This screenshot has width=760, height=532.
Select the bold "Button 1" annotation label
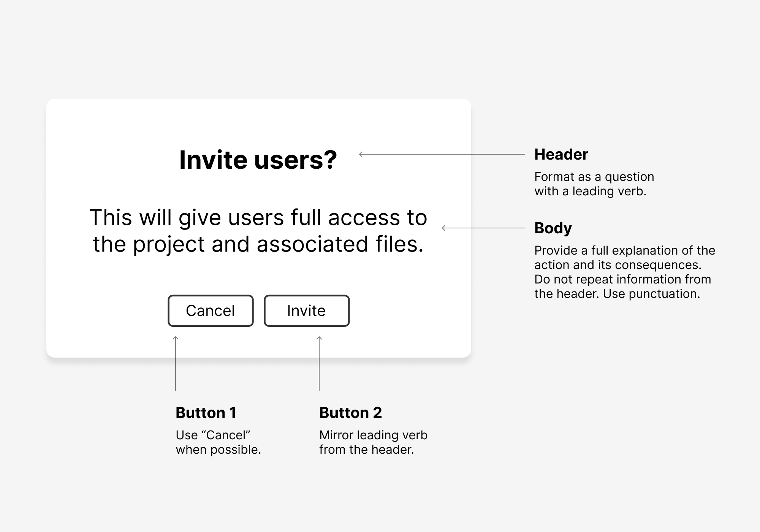[206, 413]
